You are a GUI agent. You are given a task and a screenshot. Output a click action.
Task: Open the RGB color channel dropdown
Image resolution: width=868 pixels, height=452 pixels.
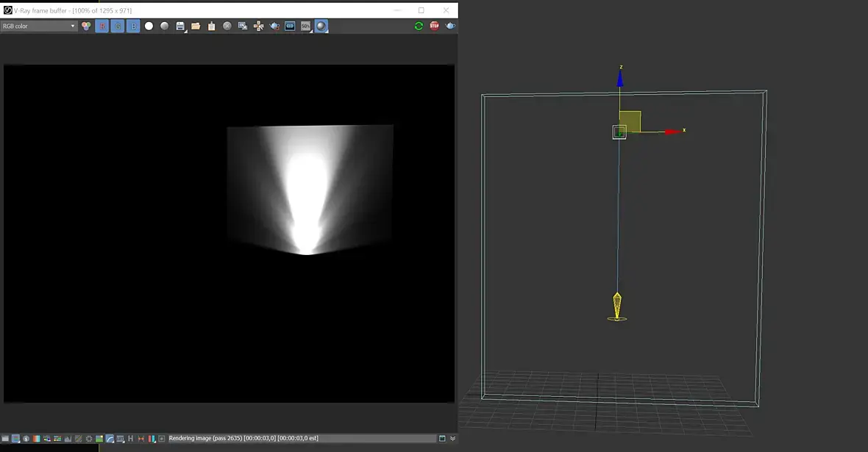[39, 26]
